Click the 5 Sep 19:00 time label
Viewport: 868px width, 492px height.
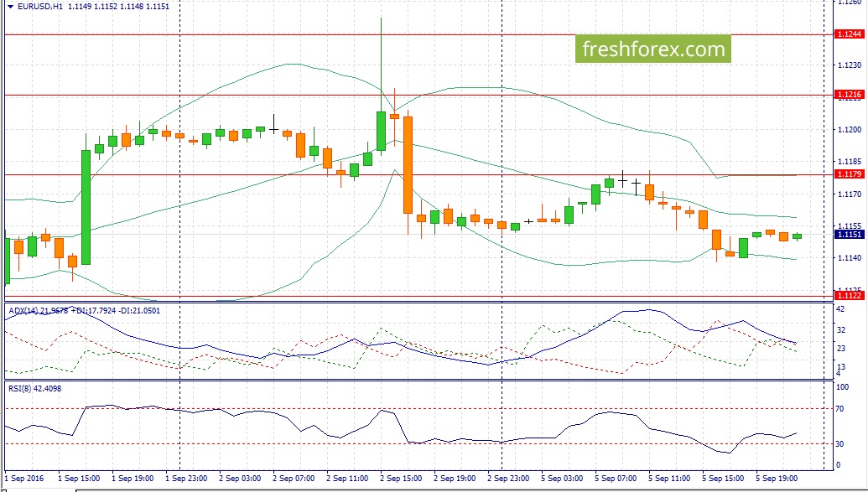click(777, 478)
